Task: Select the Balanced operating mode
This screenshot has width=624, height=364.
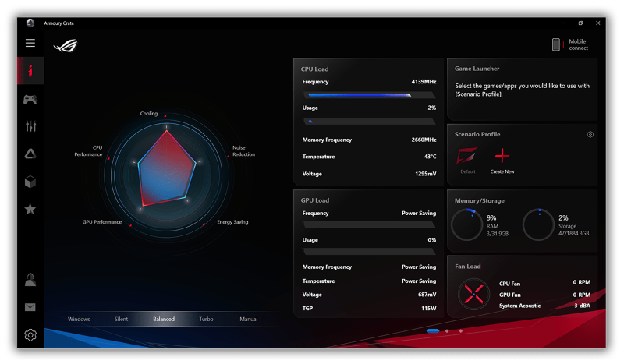Action: coord(164,319)
